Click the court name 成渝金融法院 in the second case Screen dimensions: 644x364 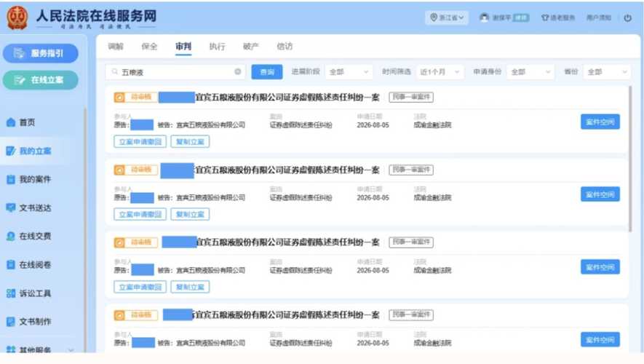[432, 197]
